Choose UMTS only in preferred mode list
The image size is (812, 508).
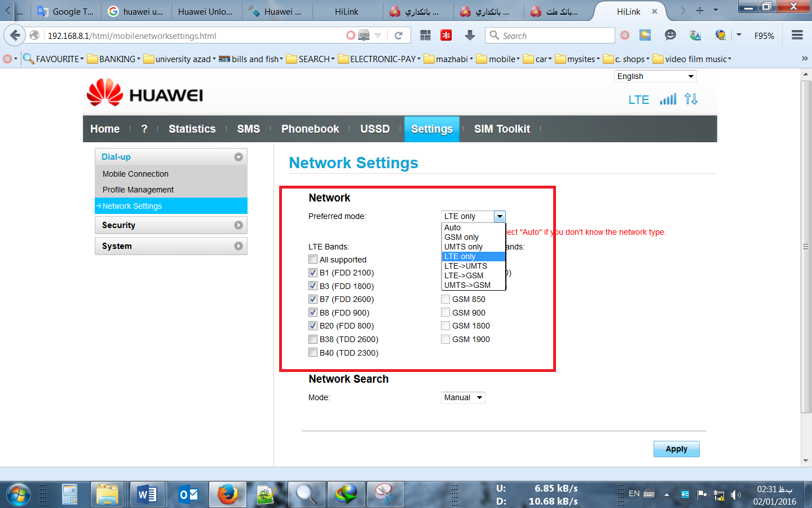tap(473, 247)
